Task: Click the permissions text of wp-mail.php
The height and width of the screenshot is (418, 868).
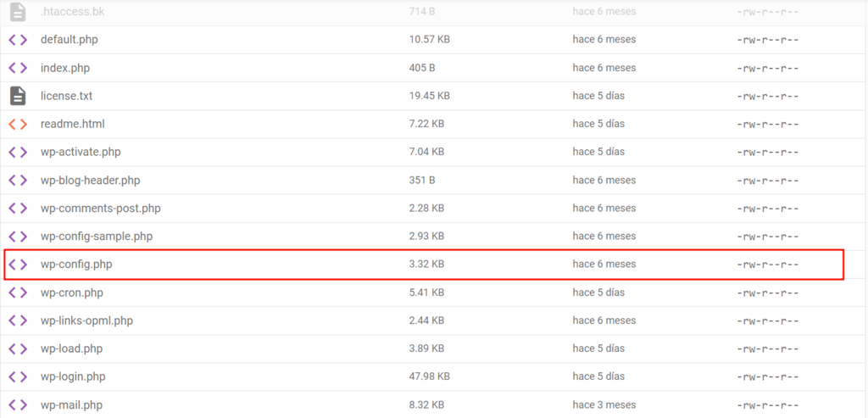Action: pyautogui.click(x=768, y=404)
